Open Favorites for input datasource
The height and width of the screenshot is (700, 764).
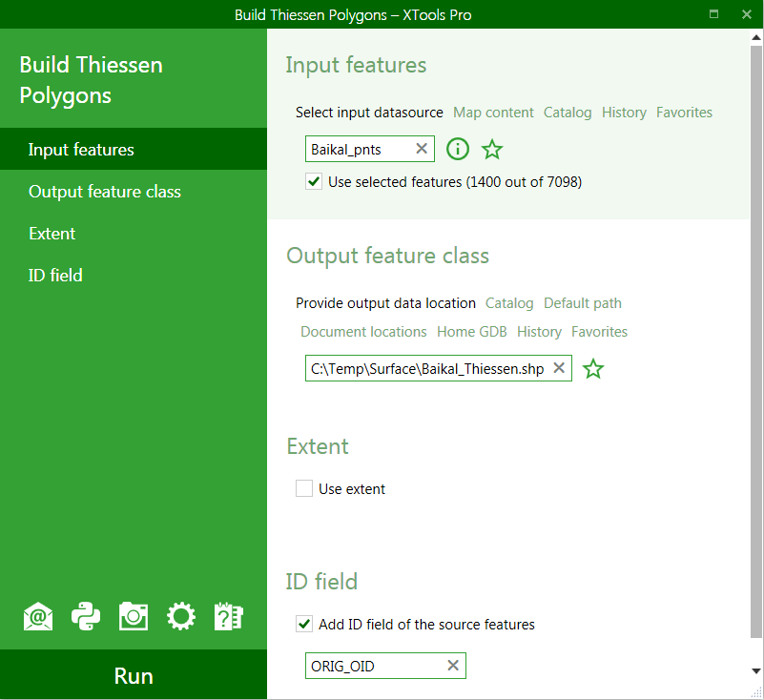pos(684,113)
